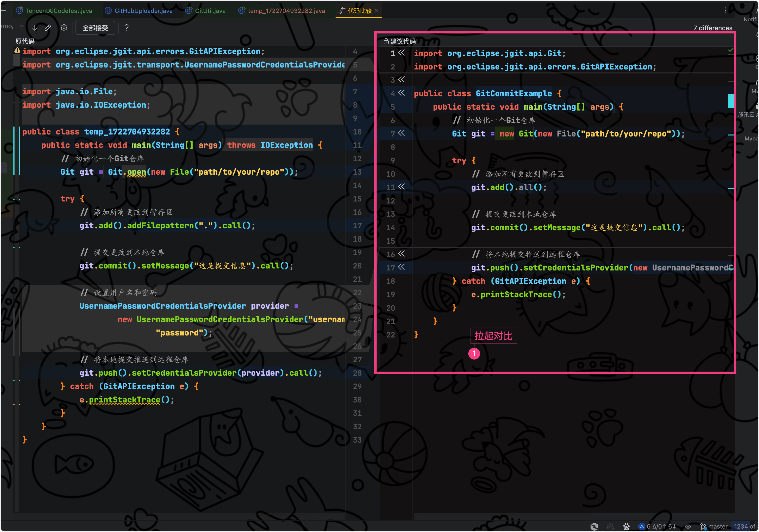Click the green inspection checkmark in suggested pane
759x532 pixels.
click(x=730, y=51)
